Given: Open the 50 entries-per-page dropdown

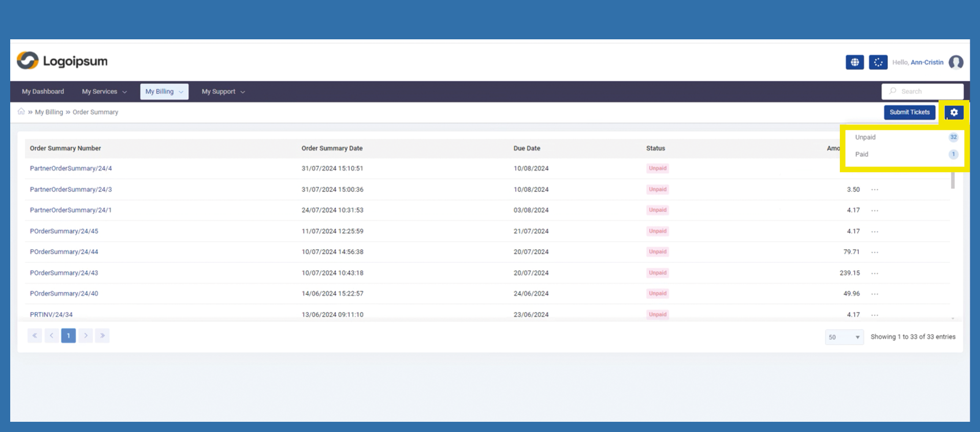Looking at the screenshot, I should click(844, 337).
